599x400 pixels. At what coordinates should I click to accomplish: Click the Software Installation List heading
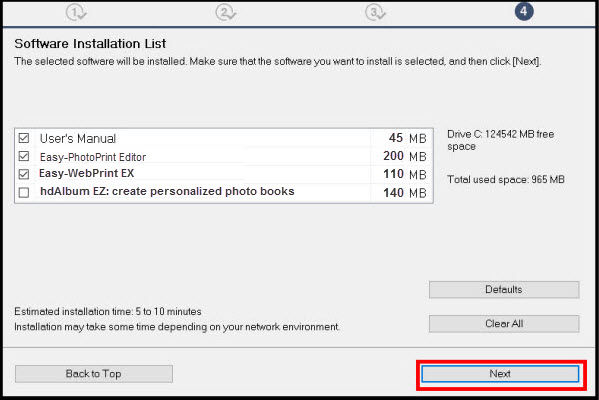(90, 44)
